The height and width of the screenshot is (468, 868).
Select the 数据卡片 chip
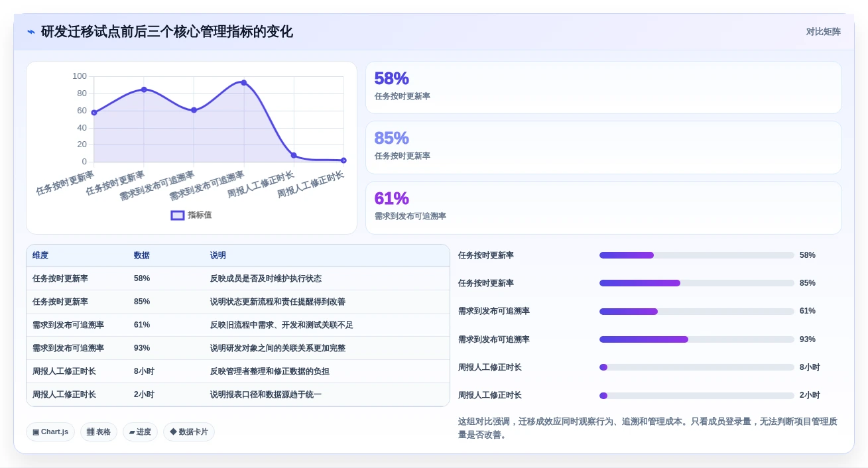tap(189, 432)
